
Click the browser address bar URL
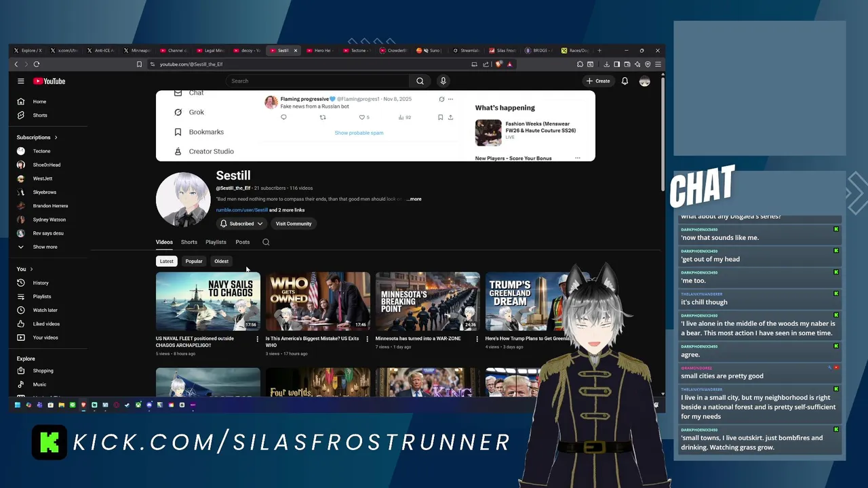[x=191, y=64]
